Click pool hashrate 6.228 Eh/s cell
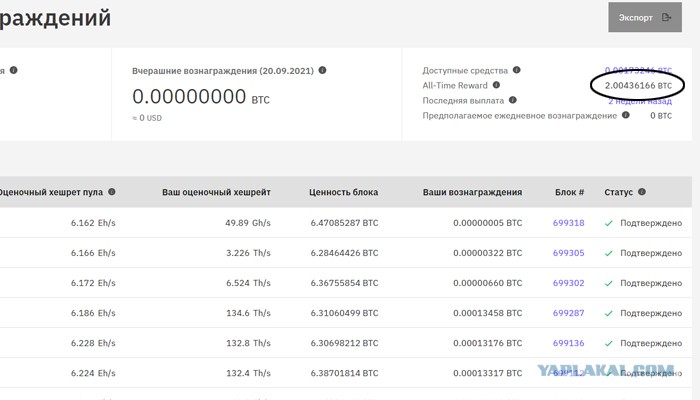 [93, 343]
